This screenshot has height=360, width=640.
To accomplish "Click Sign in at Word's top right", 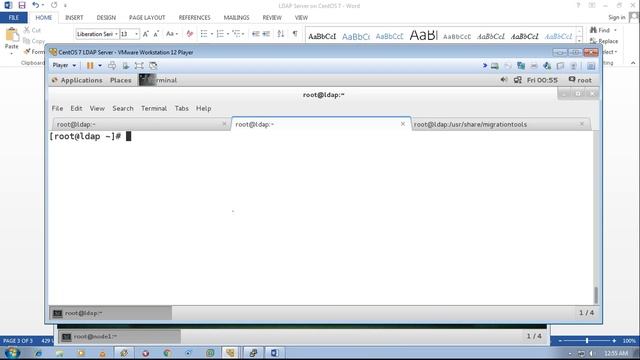I will 616,17.
